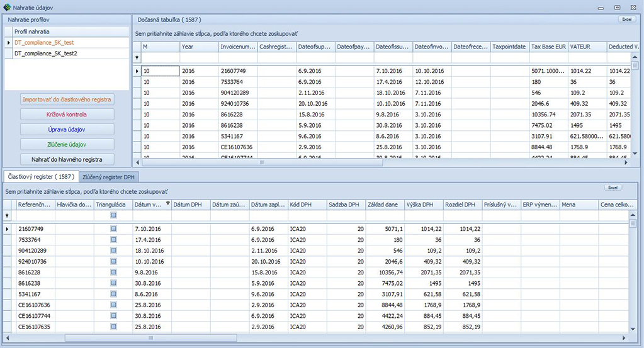Click the filter row icon in temporary table
The height and width of the screenshot is (348, 644).
tap(137, 58)
